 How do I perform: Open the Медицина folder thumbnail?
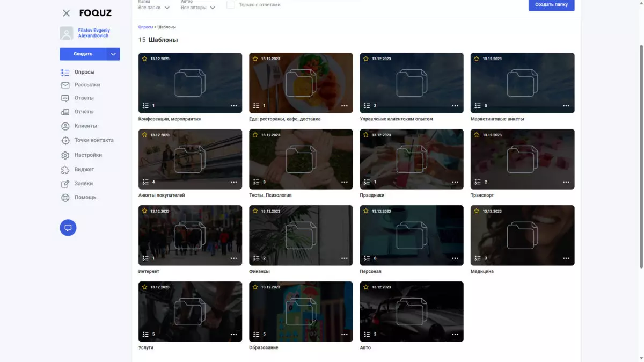[x=522, y=235]
